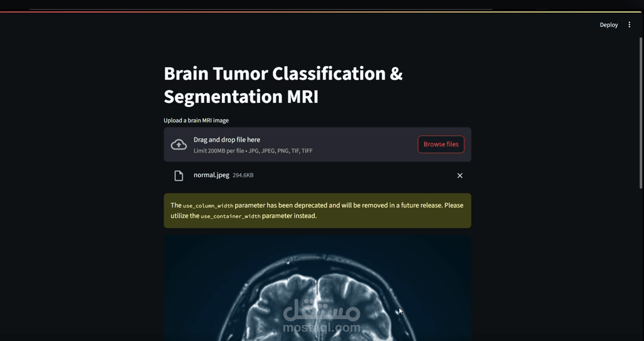This screenshot has height=341, width=644.
Task: Click the cloud upload icon
Action: pos(179,145)
